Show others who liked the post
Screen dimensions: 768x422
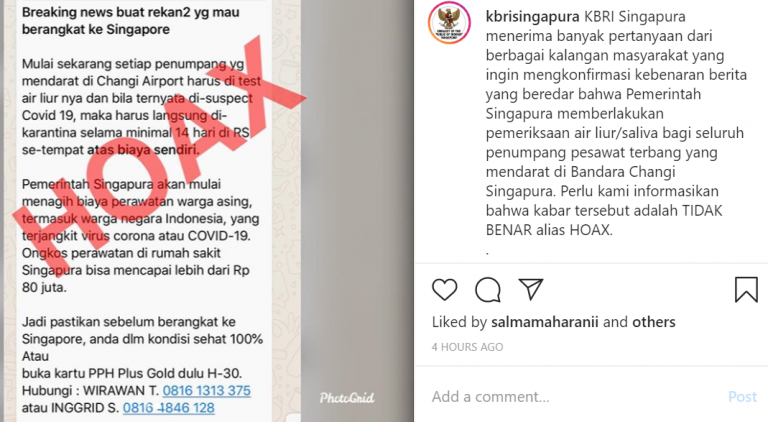point(653,322)
